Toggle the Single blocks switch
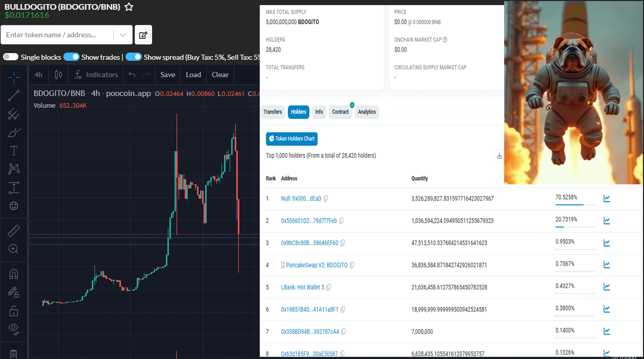Viewport: 644px width, 359px height. coord(11,57)
